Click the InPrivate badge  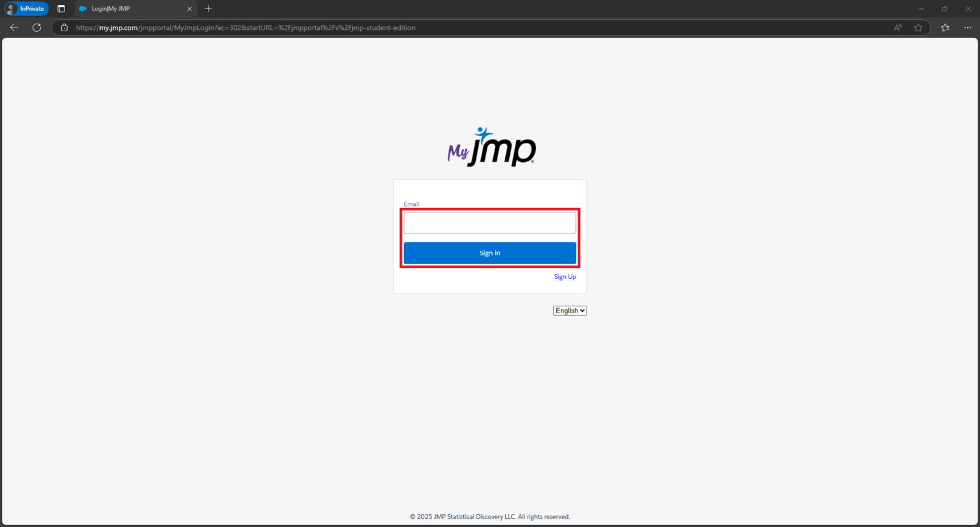click(x=26, y=8)
